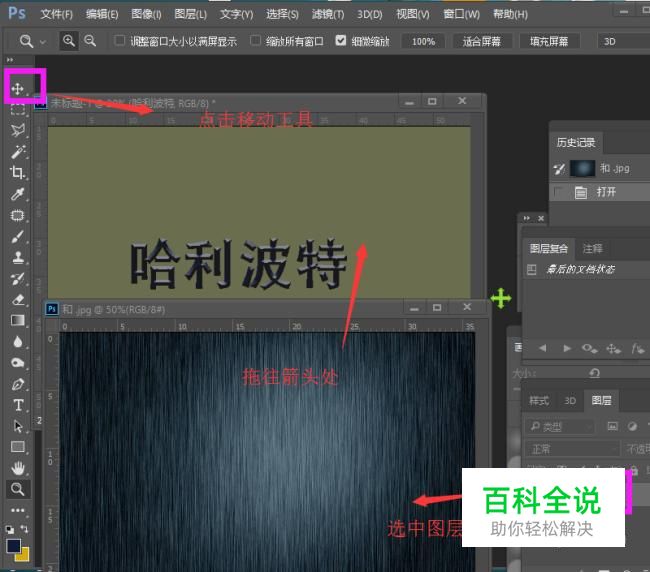Select the Move tool

17,88
